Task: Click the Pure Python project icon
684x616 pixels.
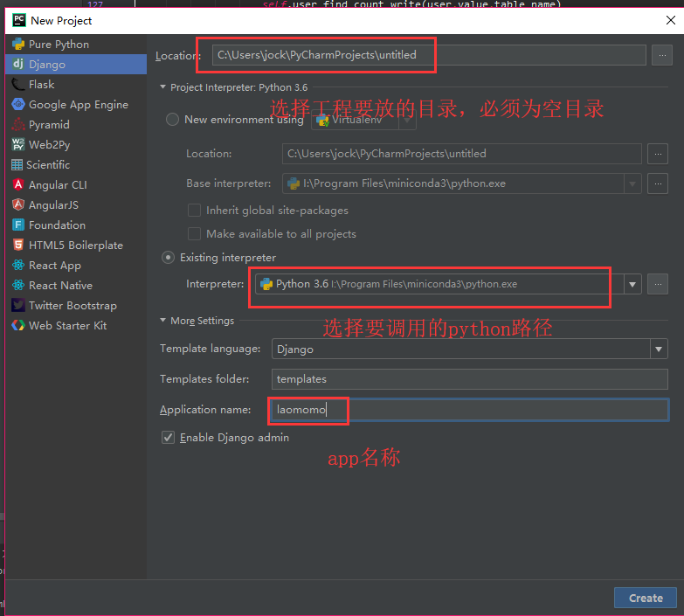Action: click(17, 44)
